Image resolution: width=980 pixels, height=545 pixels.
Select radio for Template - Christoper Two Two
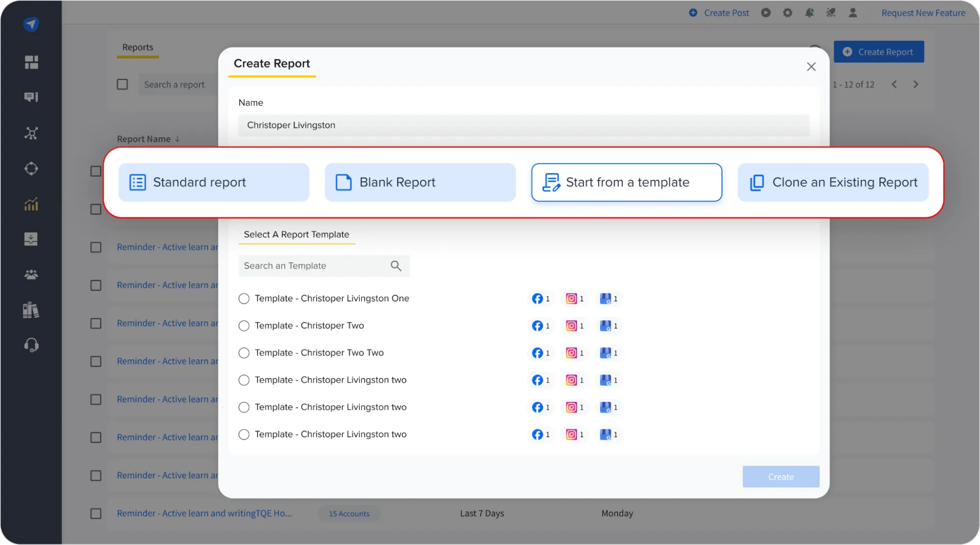pyautogui.click(x=244, y=353)
